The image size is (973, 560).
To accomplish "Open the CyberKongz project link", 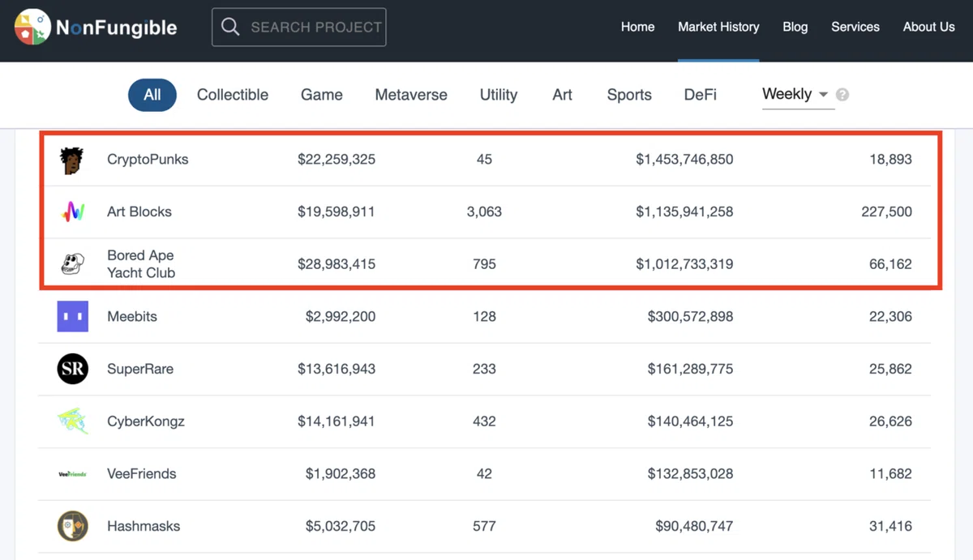I will (x=146, y=421).
